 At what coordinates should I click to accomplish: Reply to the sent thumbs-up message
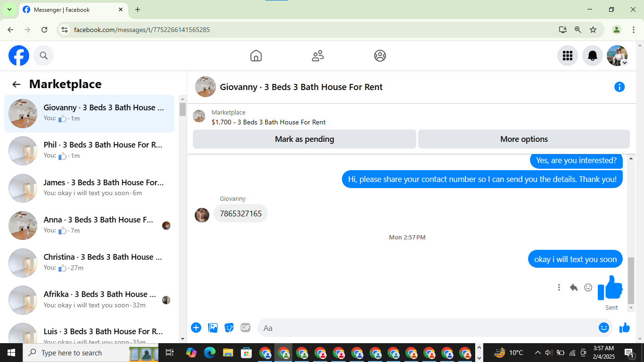574,288
